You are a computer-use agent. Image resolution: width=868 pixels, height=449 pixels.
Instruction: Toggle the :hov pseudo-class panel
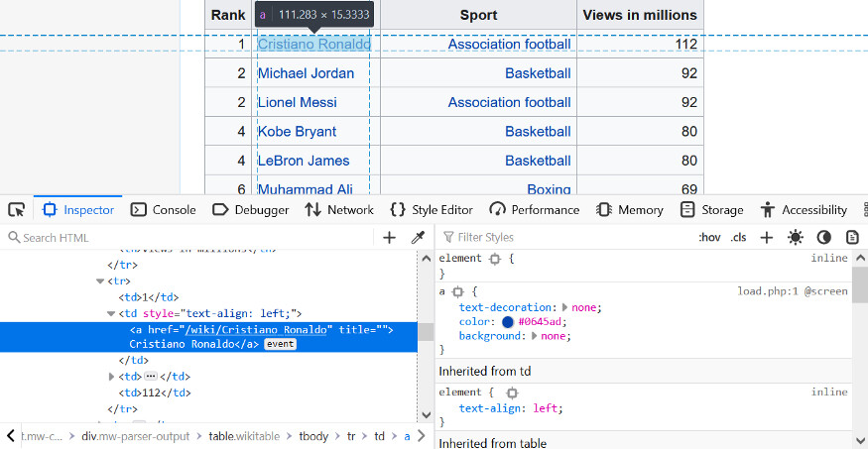(709, 237)
